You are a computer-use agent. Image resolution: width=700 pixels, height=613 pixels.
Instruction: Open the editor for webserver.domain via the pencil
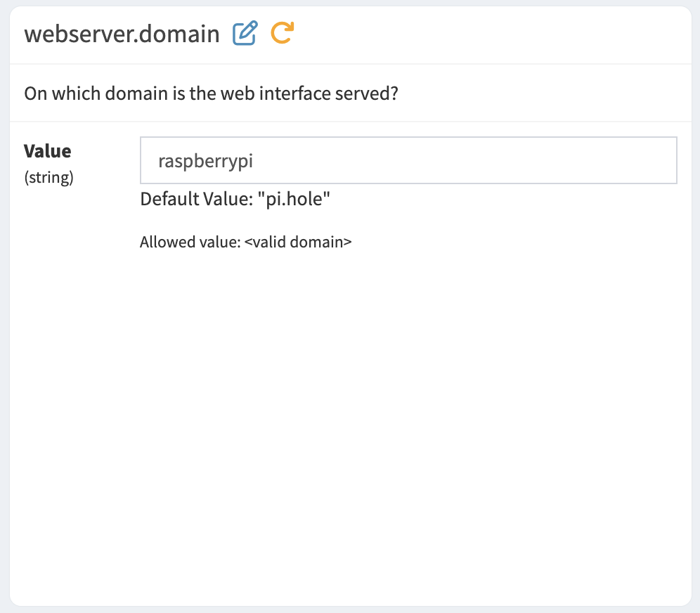click(245, 33)
